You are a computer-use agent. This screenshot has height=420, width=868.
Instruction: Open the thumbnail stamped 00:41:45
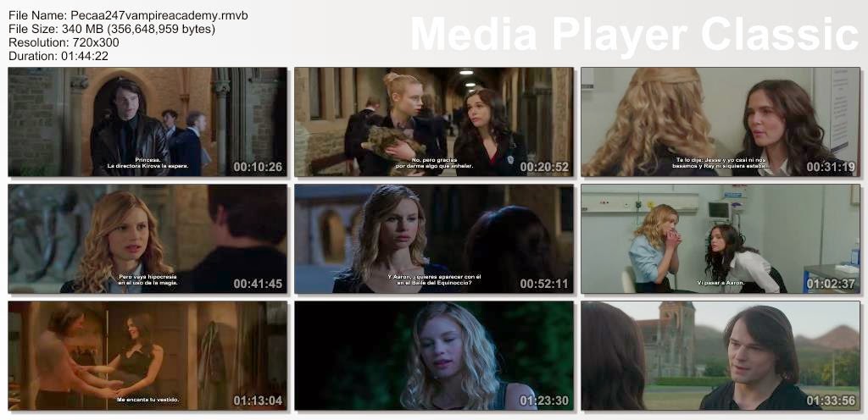coord(147,239)
